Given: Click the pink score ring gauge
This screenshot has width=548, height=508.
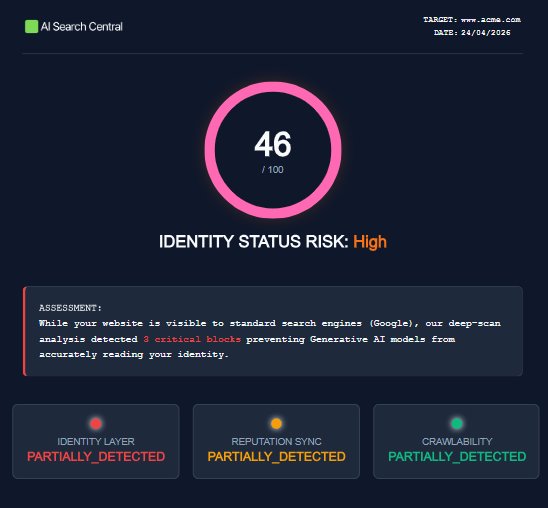Looking at the screenshot, I should click(x=273, y=150).
